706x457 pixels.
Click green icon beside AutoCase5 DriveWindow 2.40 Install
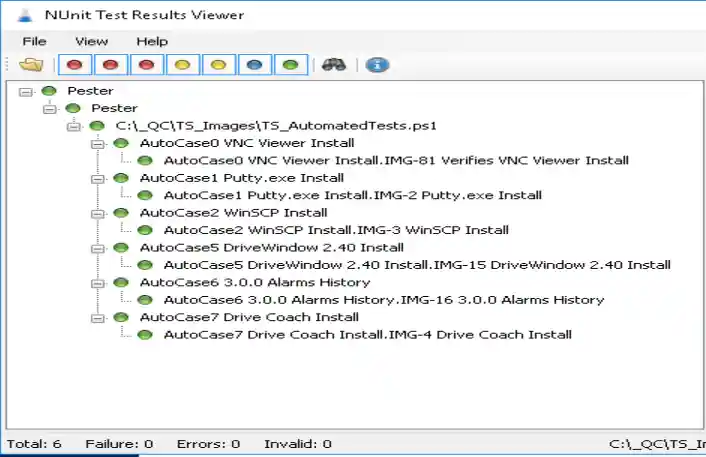pos(121,248)
